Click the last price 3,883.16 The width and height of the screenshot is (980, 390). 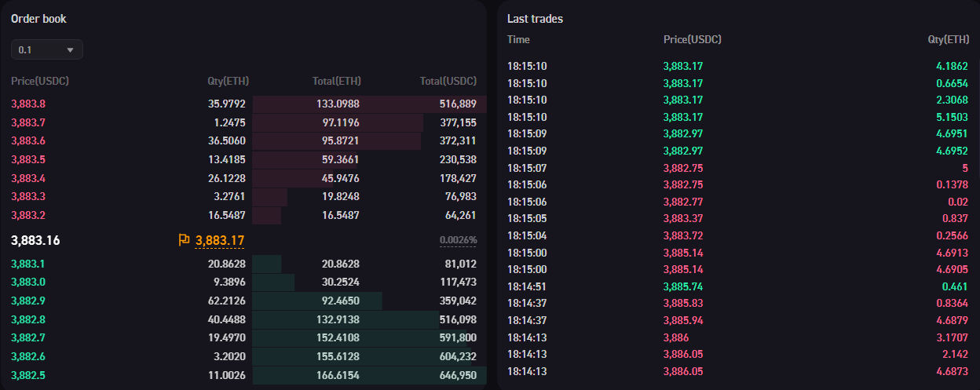[35, 240]
